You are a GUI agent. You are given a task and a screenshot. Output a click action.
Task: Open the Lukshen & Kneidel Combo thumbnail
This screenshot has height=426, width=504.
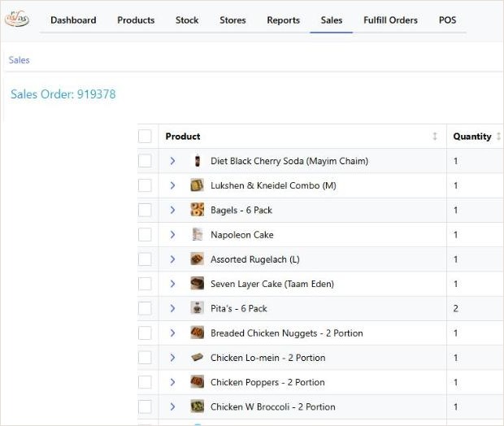pyautogui.click(x=197, y=185)
